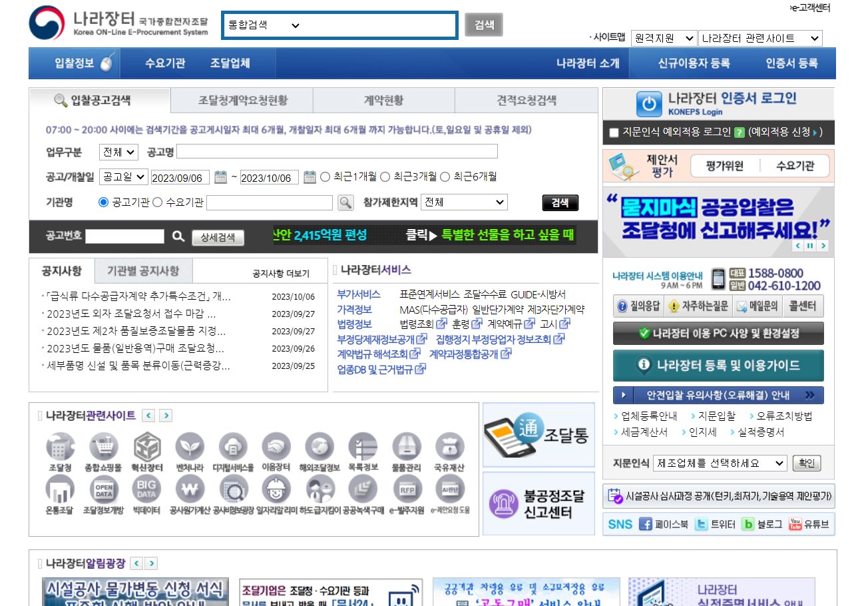Click the 공고번호 search magnifier icon

tap(178, 236)
